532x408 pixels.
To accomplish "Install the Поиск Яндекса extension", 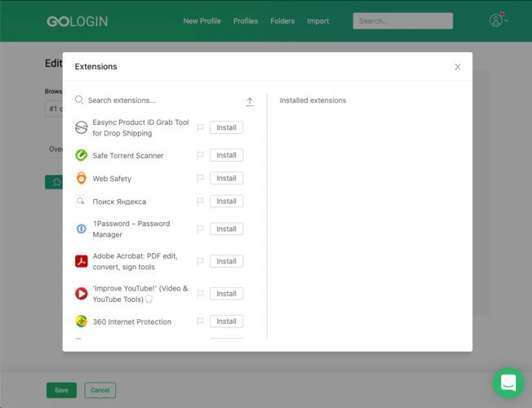I will pyautogui.click(x=226, y=202).
